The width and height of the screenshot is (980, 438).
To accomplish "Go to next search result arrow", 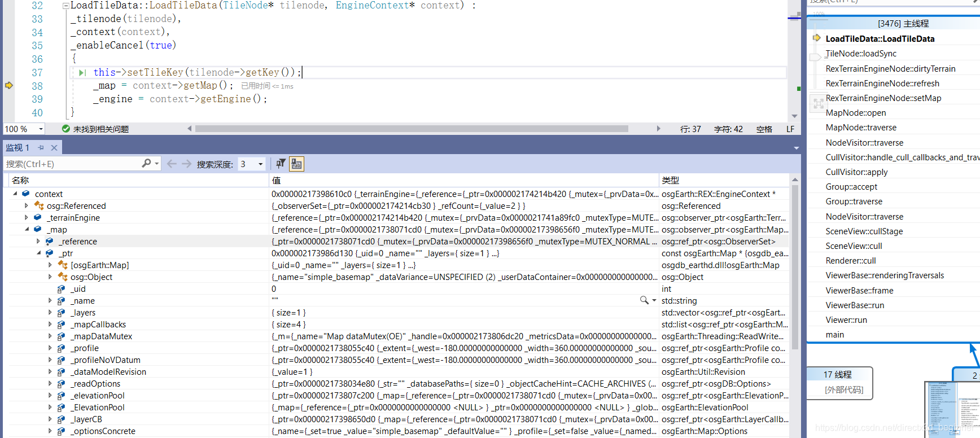I will 186,164.
